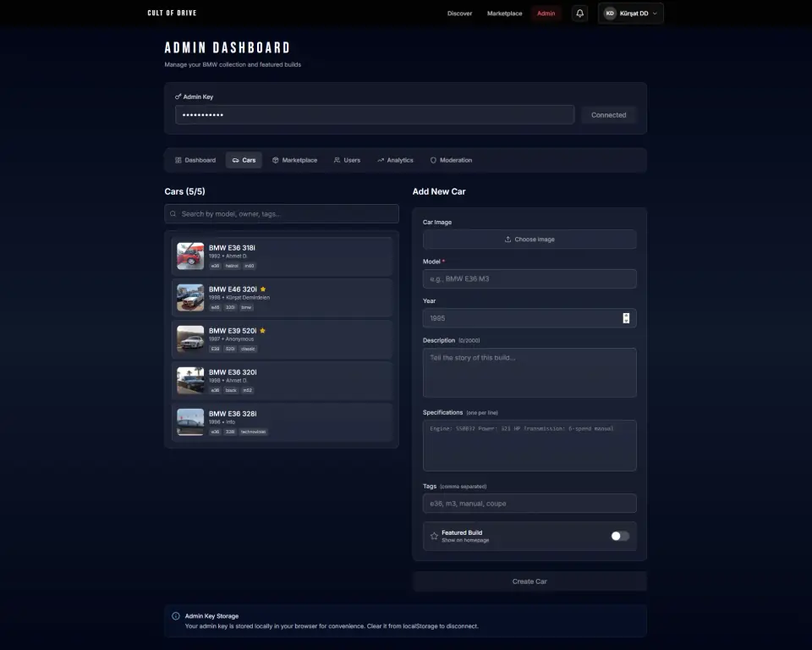Select the BMW E36 318i thumbnail
The image size is (812, 650).
[x=190, y=256]
